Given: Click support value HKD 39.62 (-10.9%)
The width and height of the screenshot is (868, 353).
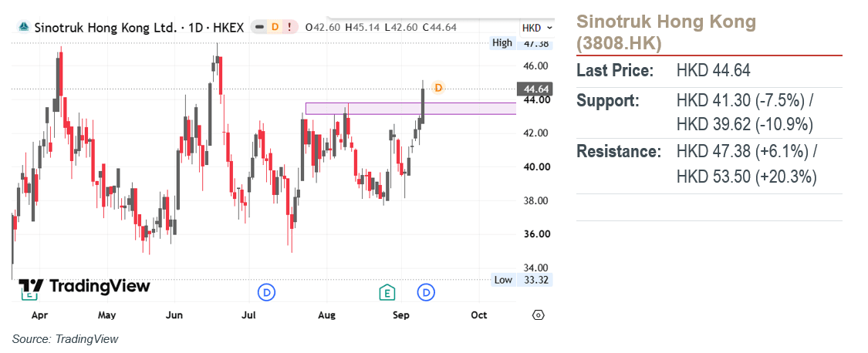Looking at the screenshot, I should 745,125.
